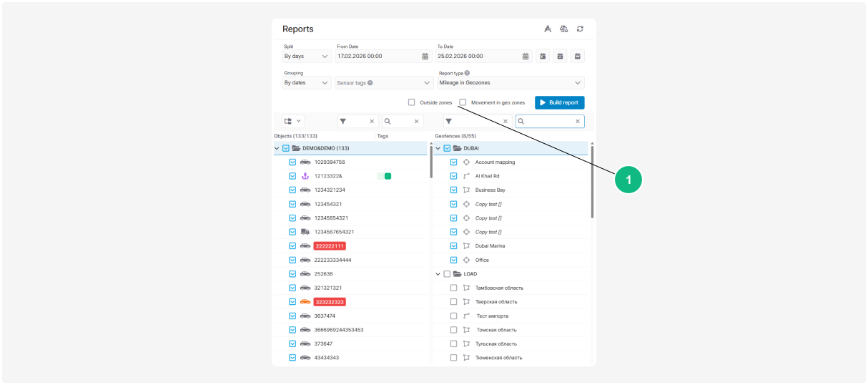Click the purple anchor icon for 12123322&

(x=305, y=176)
